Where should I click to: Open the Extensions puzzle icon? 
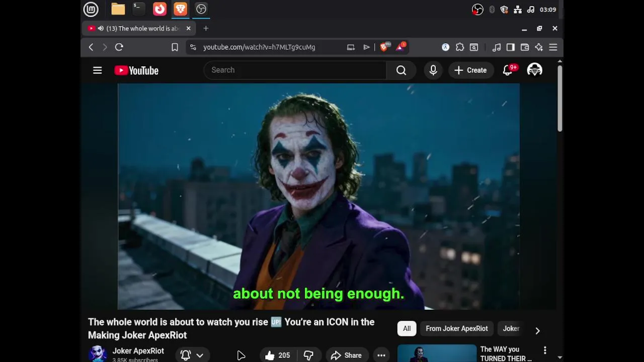[x=460, y=47]
